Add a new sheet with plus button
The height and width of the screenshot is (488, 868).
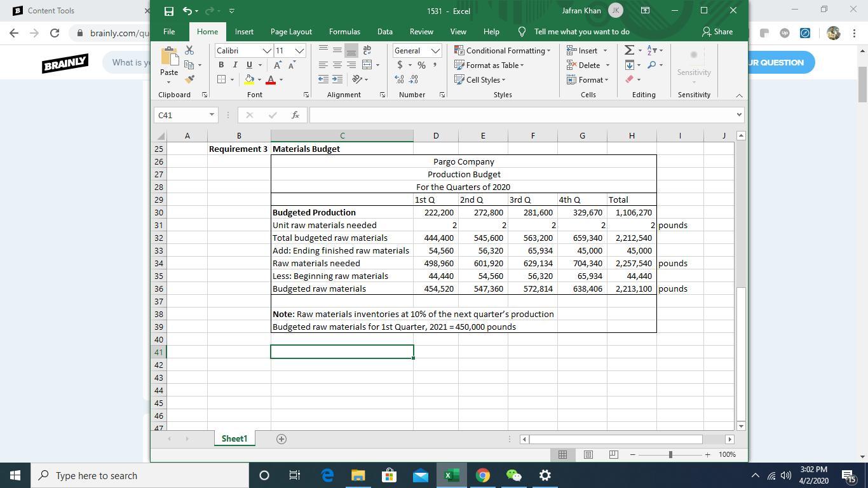[281, 439]
